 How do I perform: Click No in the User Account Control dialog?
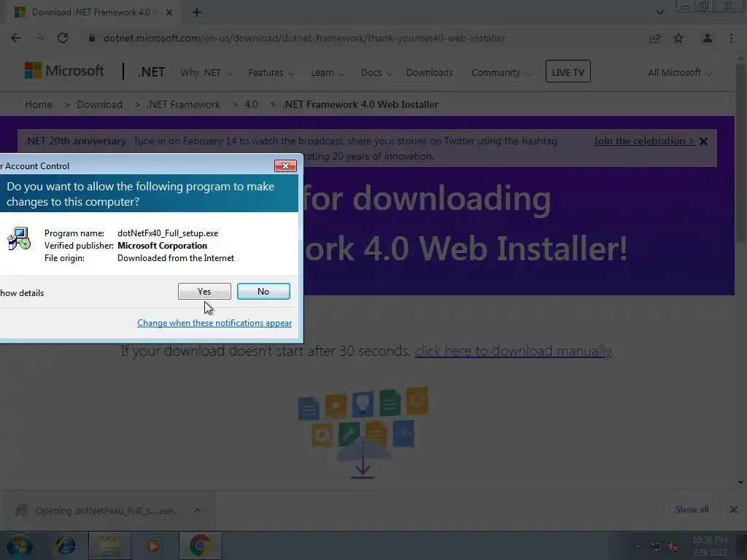[x=263, y=292]
